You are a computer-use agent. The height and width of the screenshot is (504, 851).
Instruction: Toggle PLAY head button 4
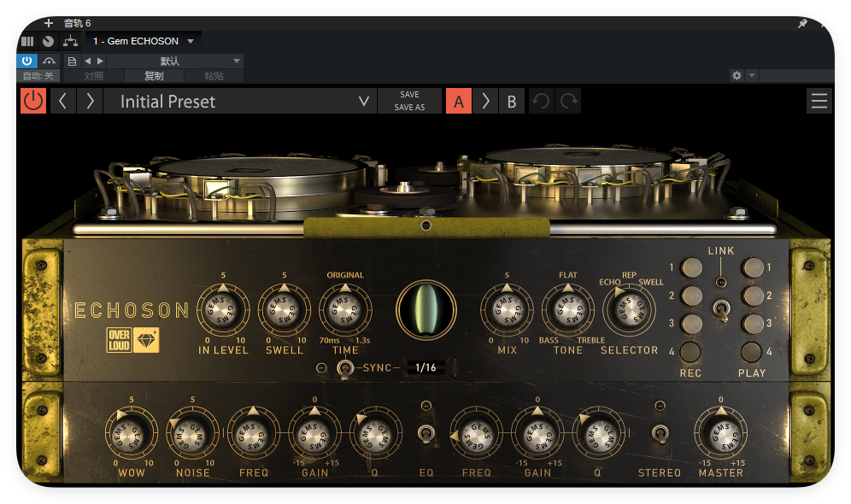752,352
